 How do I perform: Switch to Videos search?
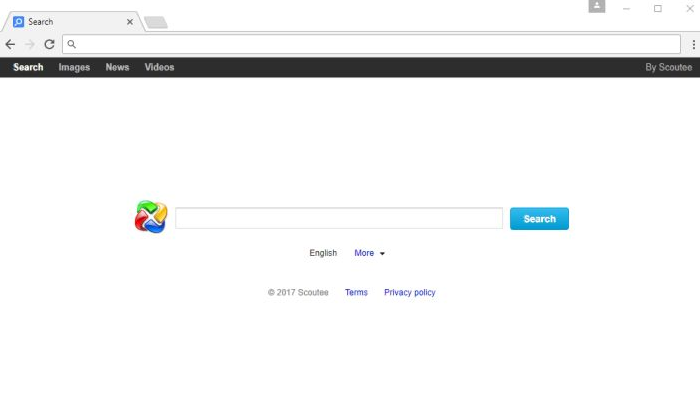coord(159,67)
